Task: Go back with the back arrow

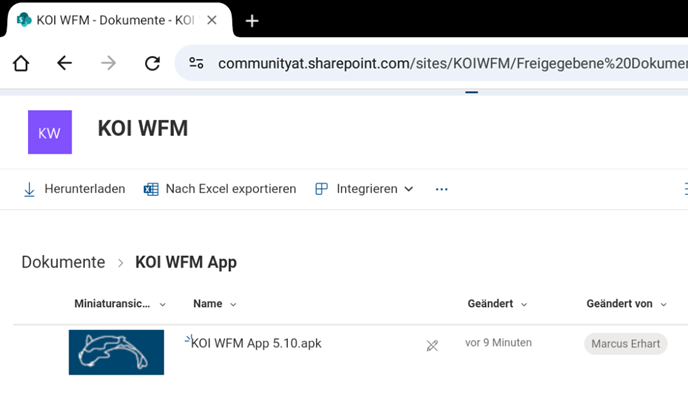Action: [x=64, y=63]
